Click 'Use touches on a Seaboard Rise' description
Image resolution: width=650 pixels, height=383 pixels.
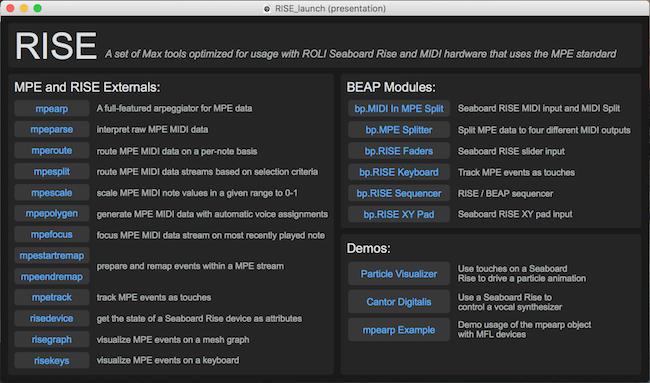click(x=522, y=274)
